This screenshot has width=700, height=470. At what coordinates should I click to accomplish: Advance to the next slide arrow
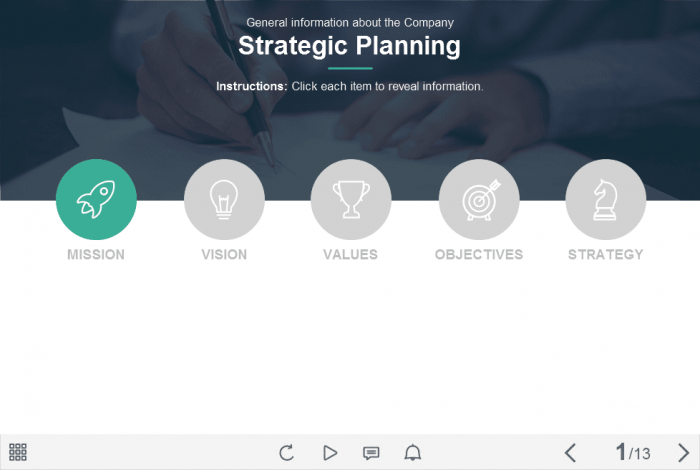click(683, 452)
